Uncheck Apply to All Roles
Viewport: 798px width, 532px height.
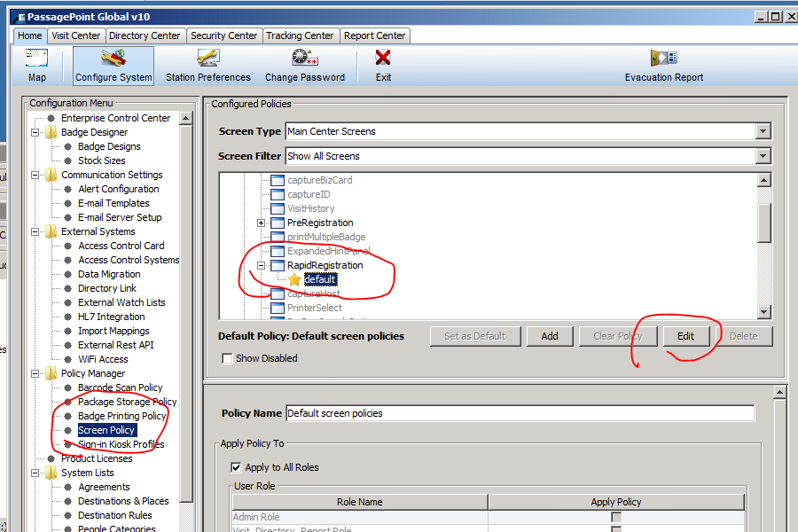pyautogui.click(x=236, y=467)
